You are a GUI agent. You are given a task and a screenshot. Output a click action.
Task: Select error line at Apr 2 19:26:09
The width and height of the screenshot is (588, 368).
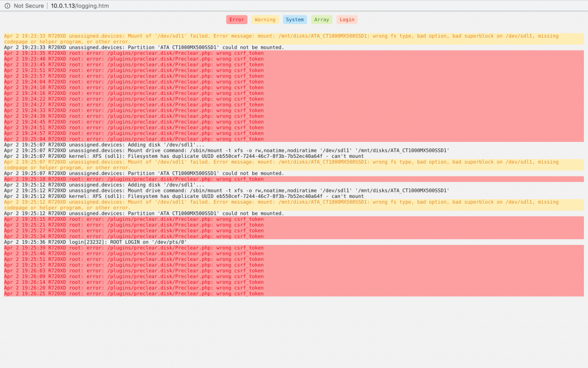click(294, 276)
